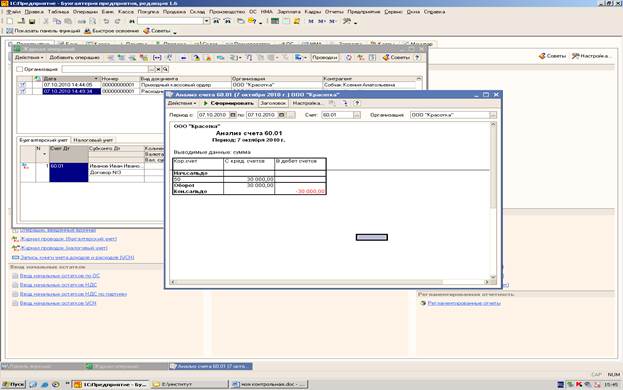Open the Касса menu
This screenshot has width=623, height=390.
point(126,12)
